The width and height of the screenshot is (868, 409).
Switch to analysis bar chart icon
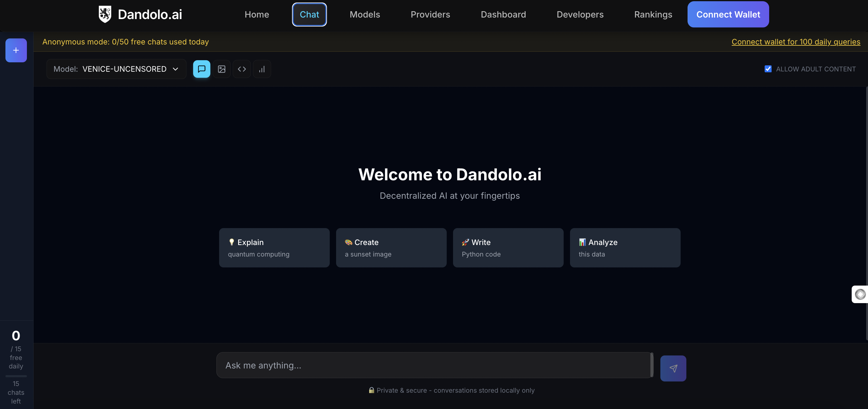pos(262,69)
